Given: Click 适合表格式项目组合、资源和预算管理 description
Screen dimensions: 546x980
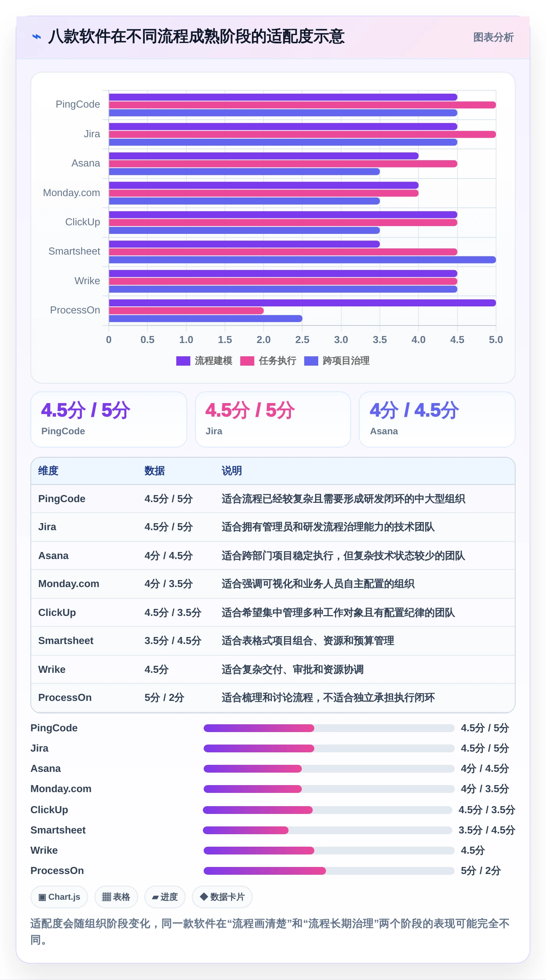Looking at the screenshot, I should click(308, 641).
